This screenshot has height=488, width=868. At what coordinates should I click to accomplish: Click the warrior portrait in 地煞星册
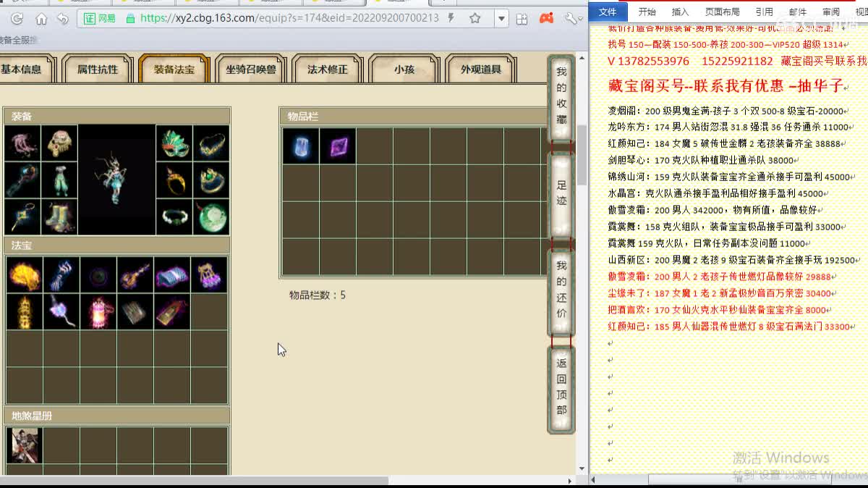25,445
